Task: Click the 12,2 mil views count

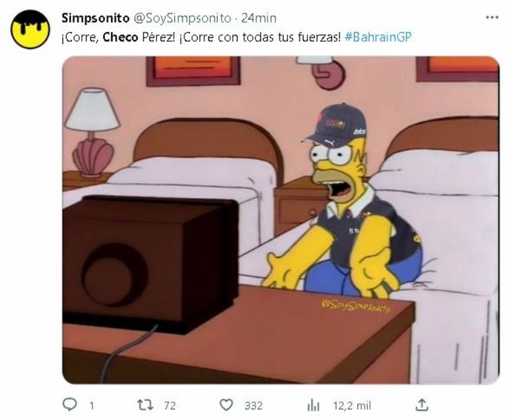Action: pos(352,405)
